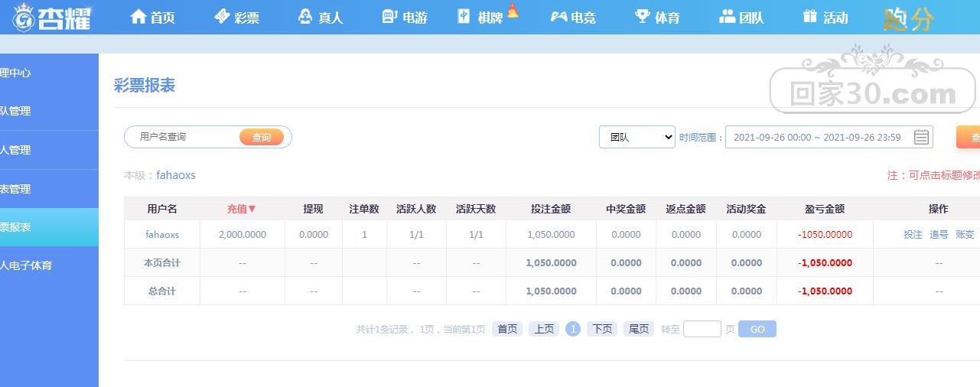
Task: Click the 杏耀 site logo
Action: [52, 17]
